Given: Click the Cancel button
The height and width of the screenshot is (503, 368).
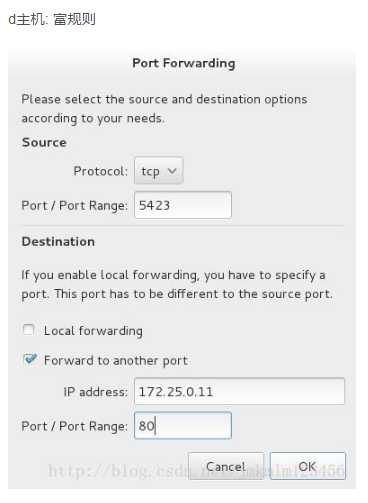Looking at the screenshot, I should [x=226, y=466].
